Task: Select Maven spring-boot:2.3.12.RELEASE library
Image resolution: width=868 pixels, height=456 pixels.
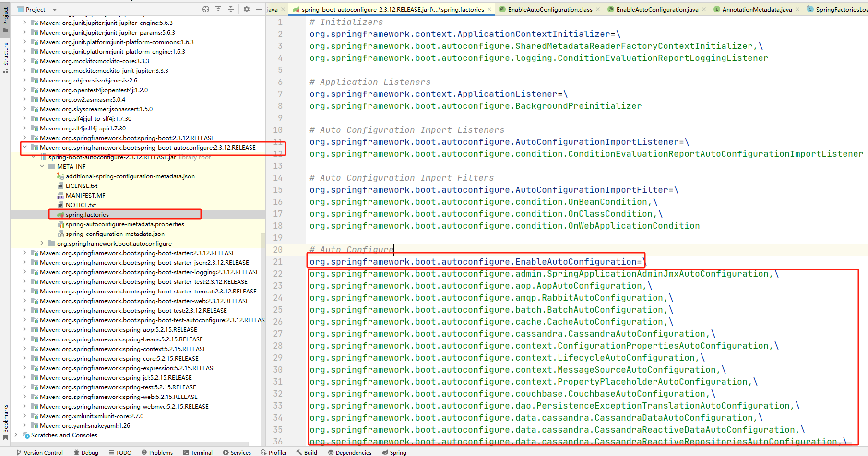Action: (x=127, y=138)
